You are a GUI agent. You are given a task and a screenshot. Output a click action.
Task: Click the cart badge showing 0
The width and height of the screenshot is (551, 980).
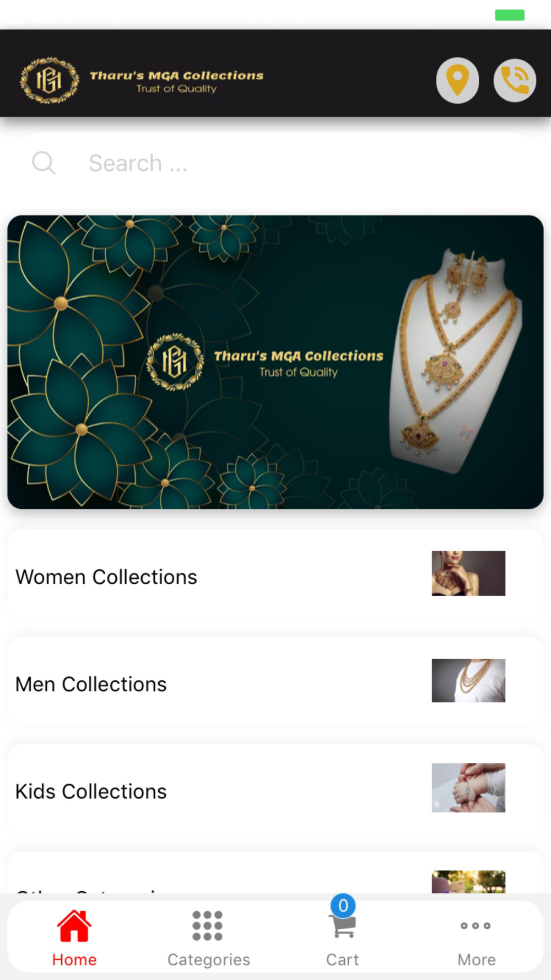point(343,906)
